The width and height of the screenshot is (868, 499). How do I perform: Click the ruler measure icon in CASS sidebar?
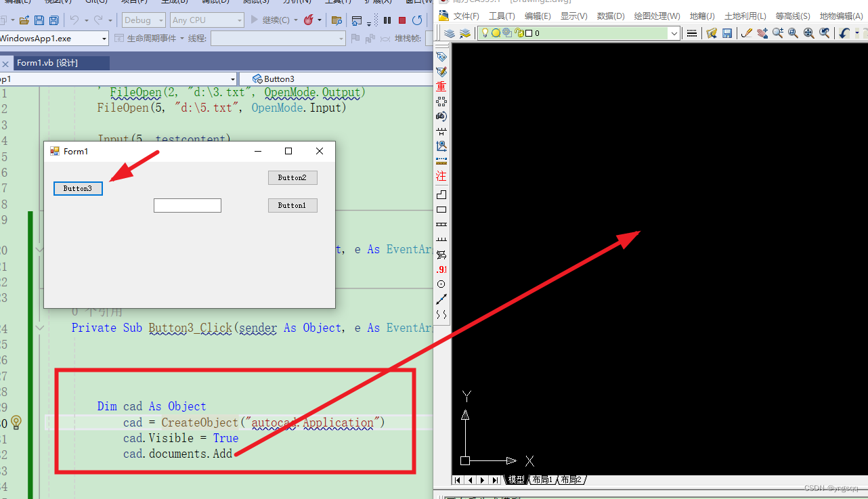click(x=441, y=161)
